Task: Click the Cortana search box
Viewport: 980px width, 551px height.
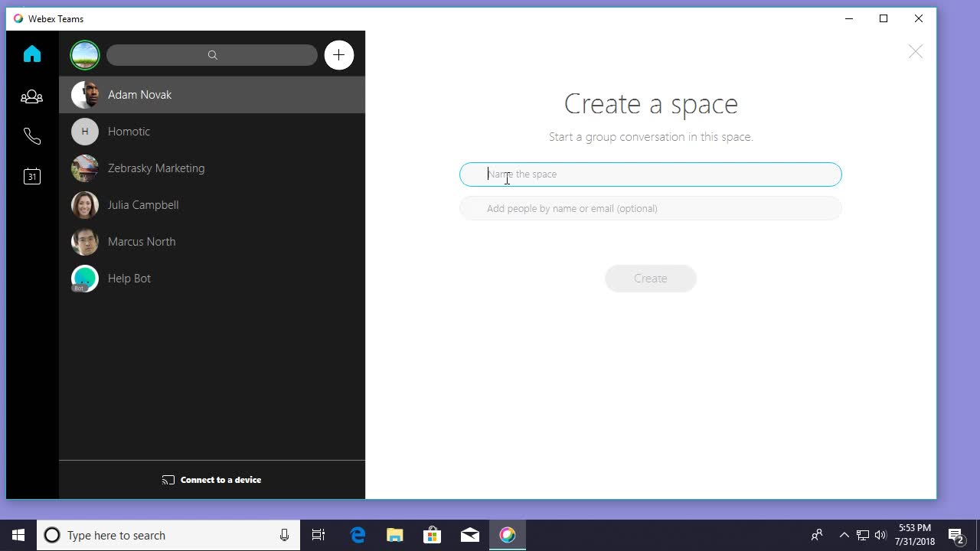Action: tap(167, 535)
